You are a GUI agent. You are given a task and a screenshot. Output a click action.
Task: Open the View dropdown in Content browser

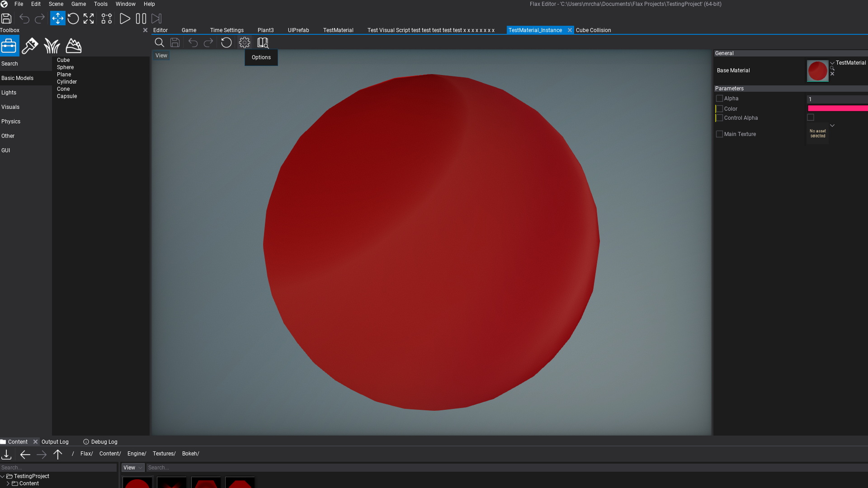[x=132, y=467]
